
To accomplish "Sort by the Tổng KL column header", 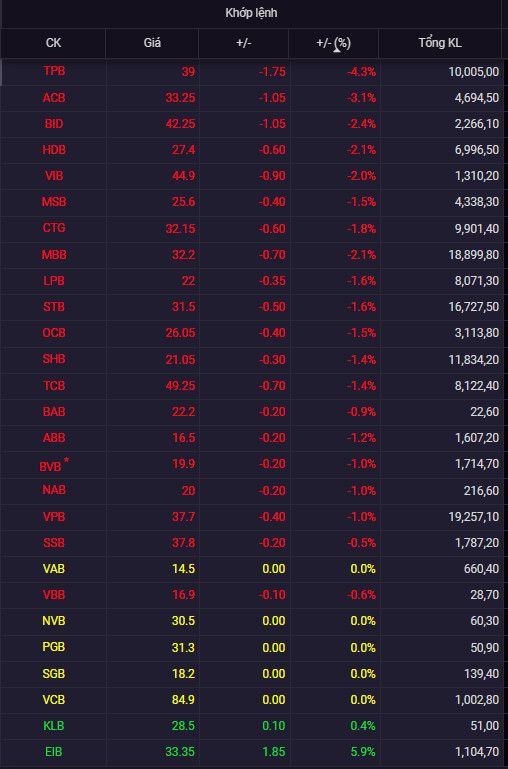I will [x=440, y=43].
